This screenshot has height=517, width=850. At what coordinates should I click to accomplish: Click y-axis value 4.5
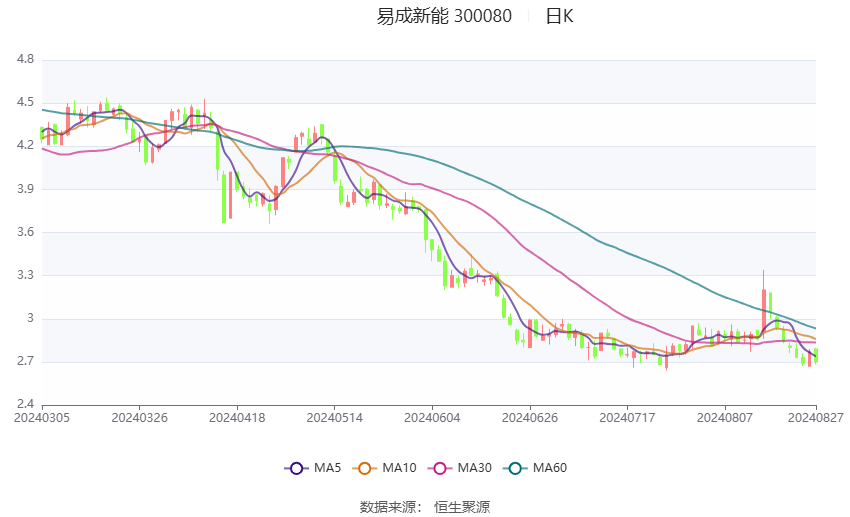point(25,102)
